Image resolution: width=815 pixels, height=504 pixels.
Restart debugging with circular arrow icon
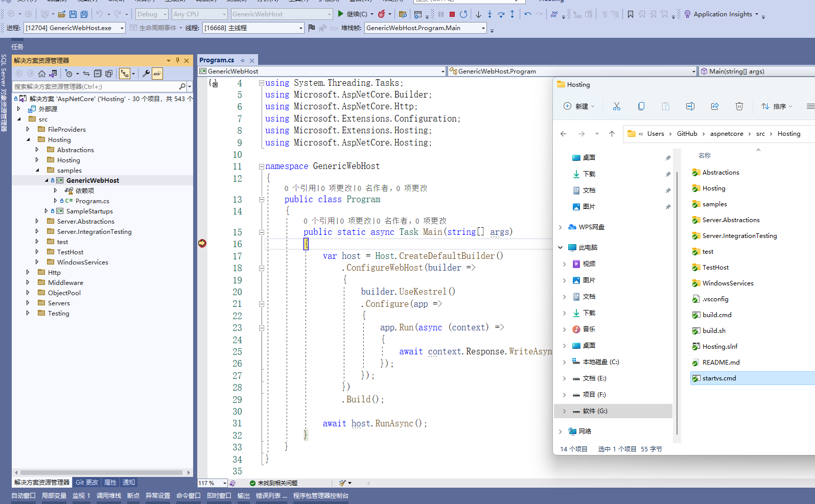[463, 14]
